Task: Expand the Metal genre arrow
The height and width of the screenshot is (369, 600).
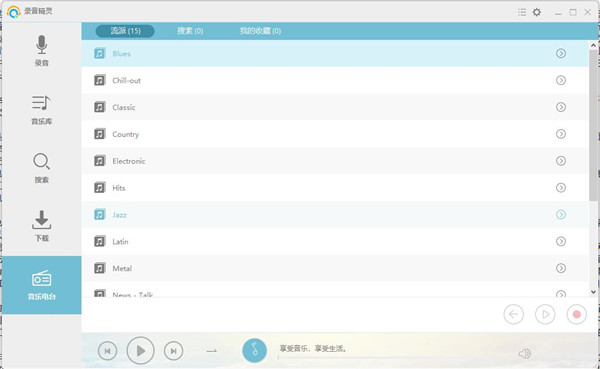Action: [x=561, y=268]
